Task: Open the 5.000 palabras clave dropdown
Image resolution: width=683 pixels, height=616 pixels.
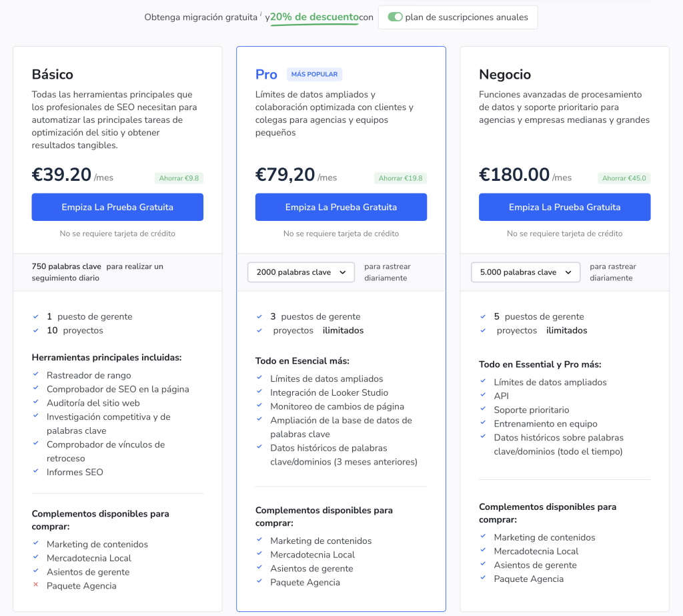Action: tap(526, 272)
